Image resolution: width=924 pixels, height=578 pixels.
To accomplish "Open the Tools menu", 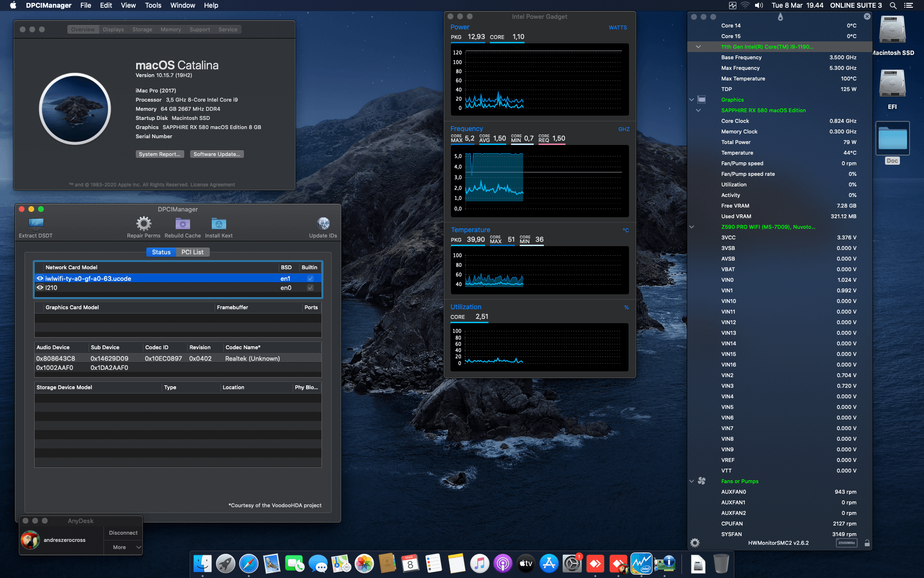I will pos(153,5).
